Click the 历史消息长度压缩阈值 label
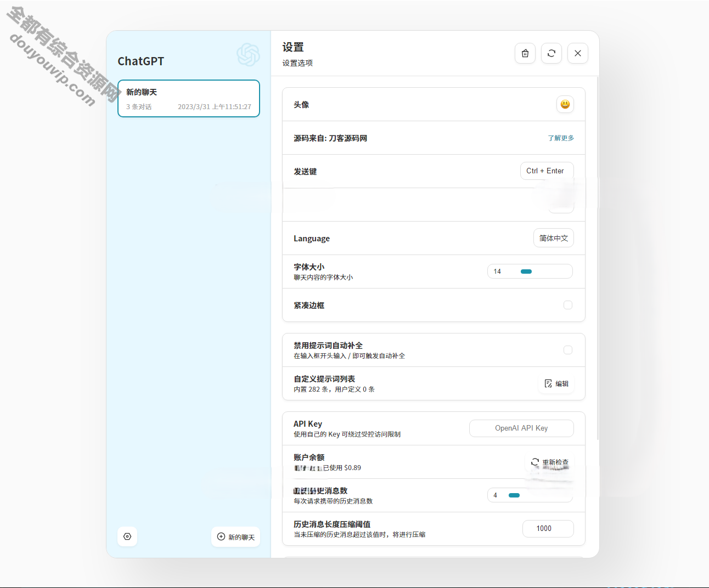This screenshot has height=588, width=709. tap(332, 524)
